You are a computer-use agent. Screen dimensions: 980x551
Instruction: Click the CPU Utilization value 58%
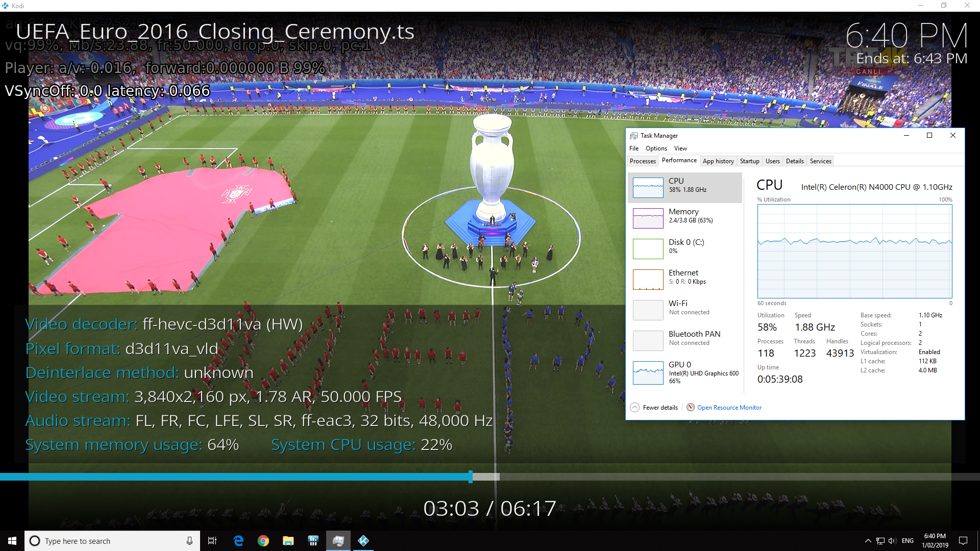point(767,327)
